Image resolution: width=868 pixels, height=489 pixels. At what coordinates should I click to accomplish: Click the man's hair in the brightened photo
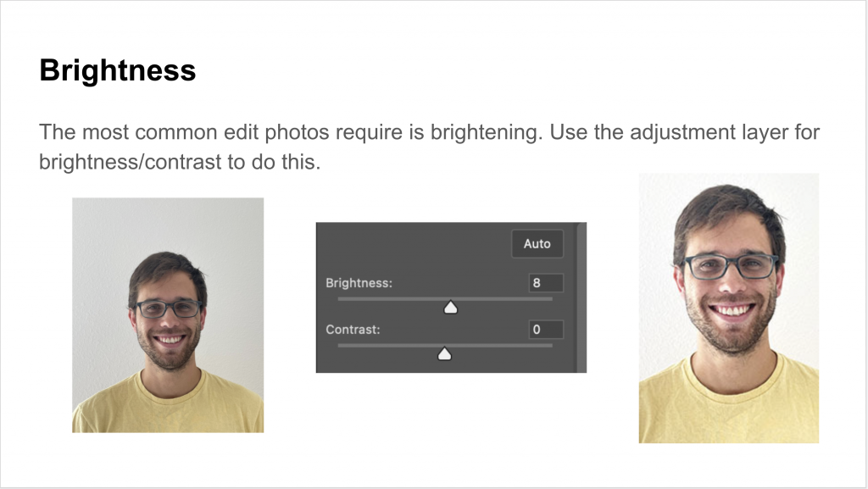click(728, 213)
